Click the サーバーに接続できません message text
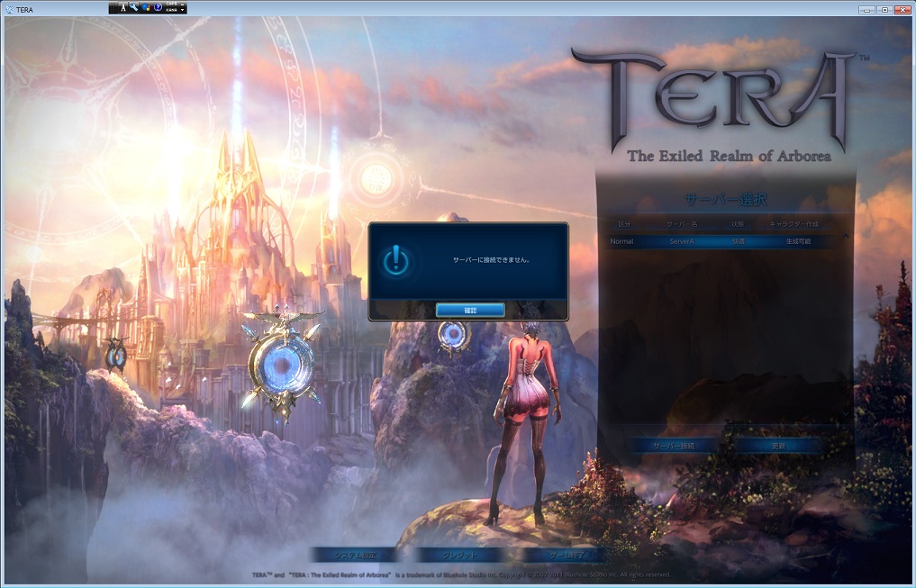Viewport: 916px width, 588px height. coord(491,260)
